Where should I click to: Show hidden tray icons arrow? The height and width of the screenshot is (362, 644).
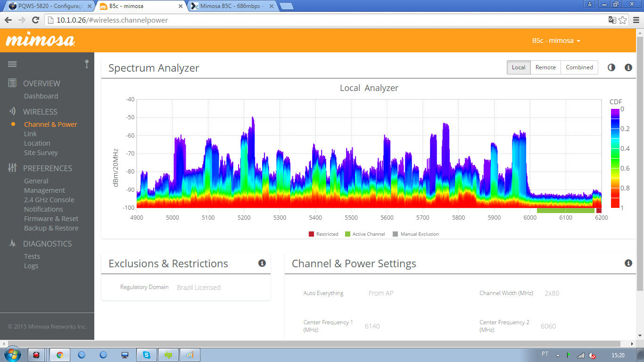tap(558, 355)
